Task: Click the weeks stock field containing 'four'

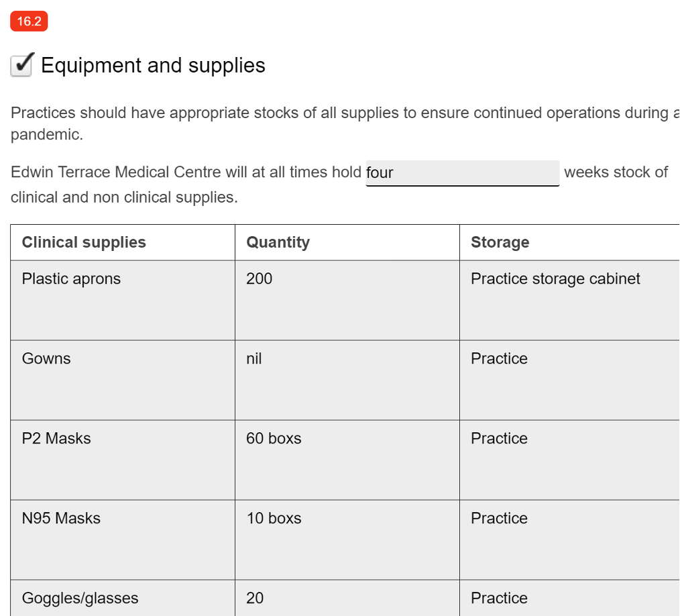Action: pyautogui.click(x=462, y=172)
